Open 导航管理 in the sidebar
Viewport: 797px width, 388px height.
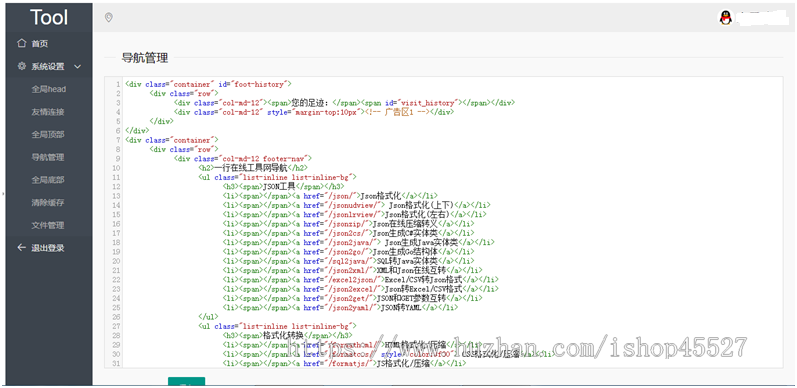click(48, 157)
